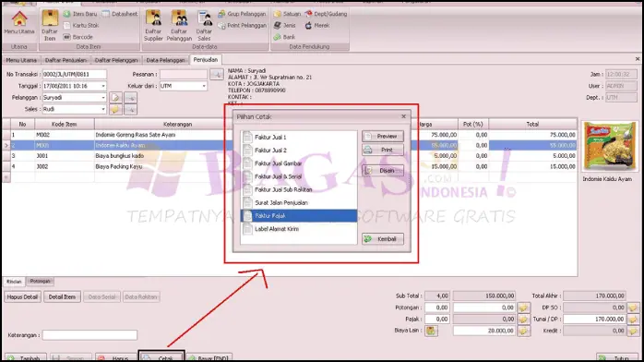
Task: Click the Barcode ribbon item
Action: [x=78, y=37]
